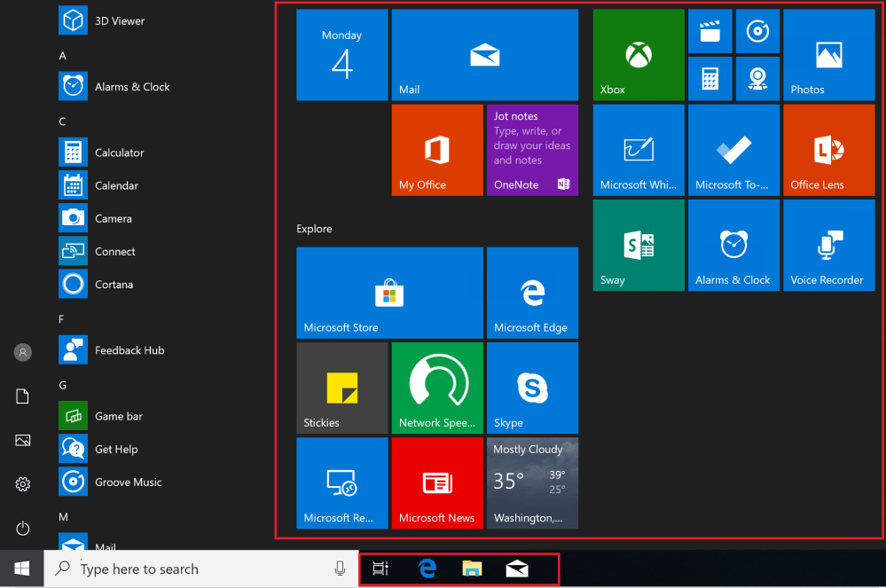Click the Task View taskbar icon
Viewport: 886px width, 588px height.
pyautogui.click(x=380, y=569)
